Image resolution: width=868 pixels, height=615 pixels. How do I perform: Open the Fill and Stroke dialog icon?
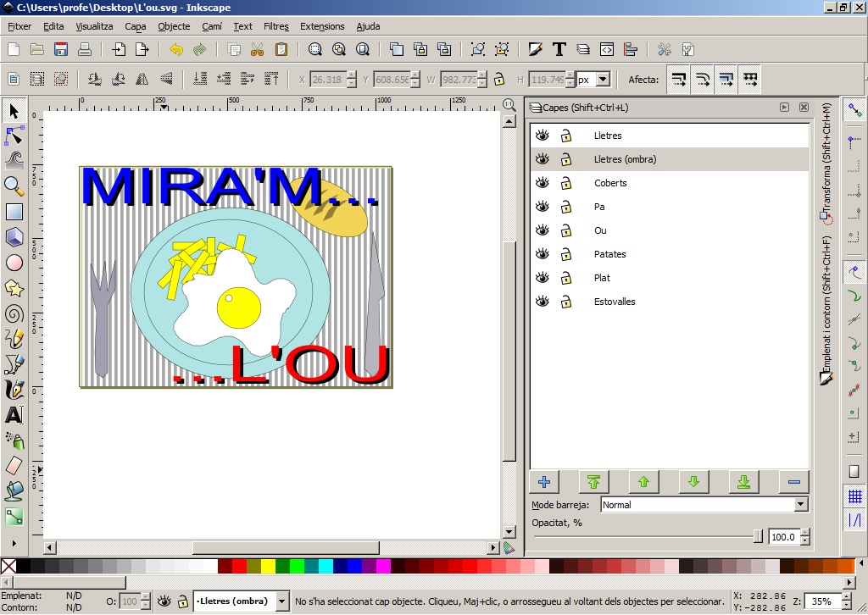[536, 49]
